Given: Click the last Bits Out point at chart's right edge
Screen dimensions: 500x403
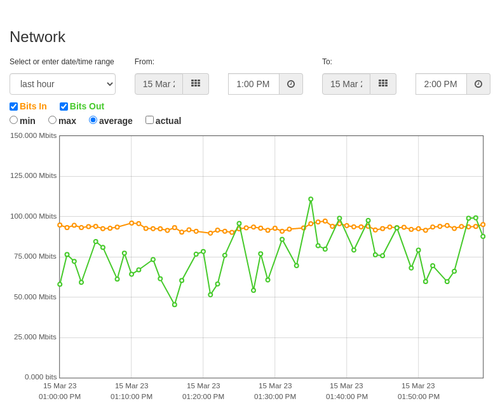Looking at the screenshot, I should (483, 236).
